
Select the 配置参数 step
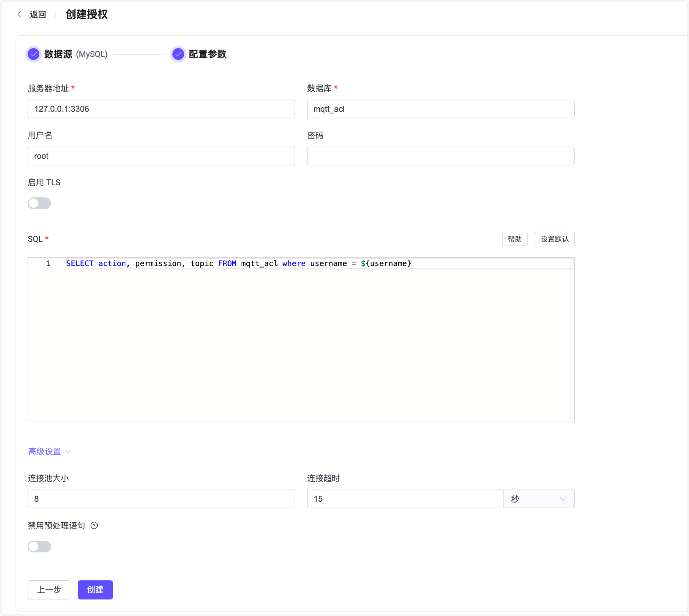(207, 54)
